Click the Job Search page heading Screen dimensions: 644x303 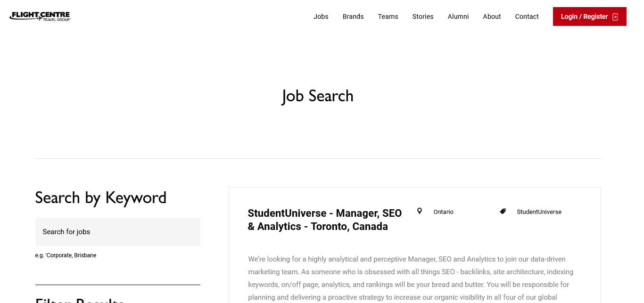click(318, 96)
